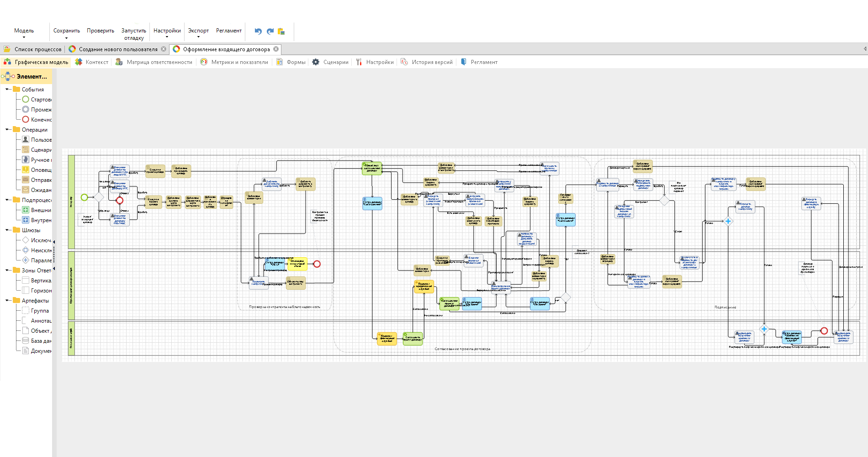Select the Аннотация annotation artifact

37,320
